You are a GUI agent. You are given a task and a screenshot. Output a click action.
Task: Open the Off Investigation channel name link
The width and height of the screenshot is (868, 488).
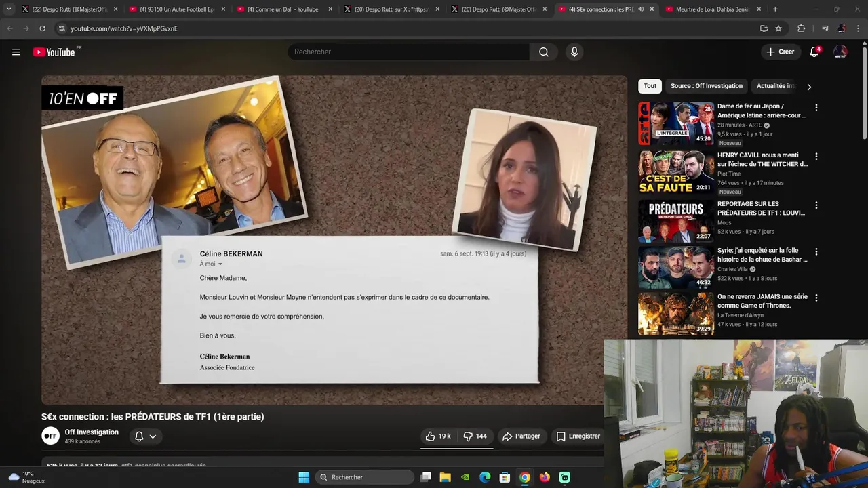[92, 432]
